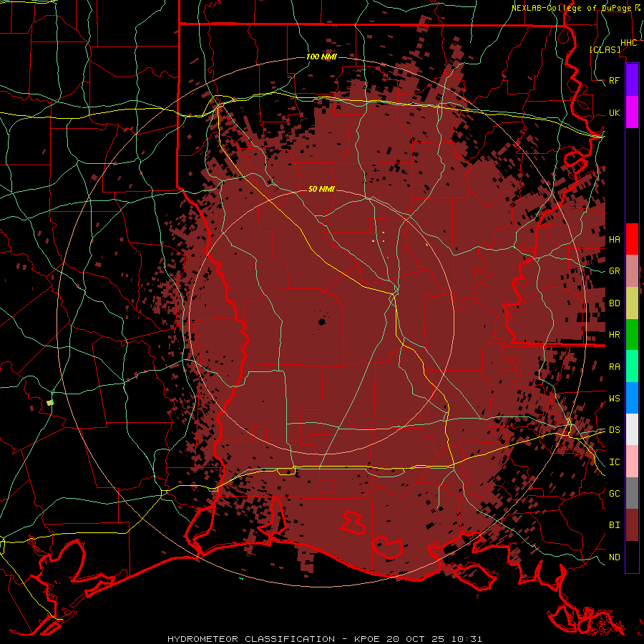Click the 'RF' legend label
The image size is (644, 644).
click(614, 80)
